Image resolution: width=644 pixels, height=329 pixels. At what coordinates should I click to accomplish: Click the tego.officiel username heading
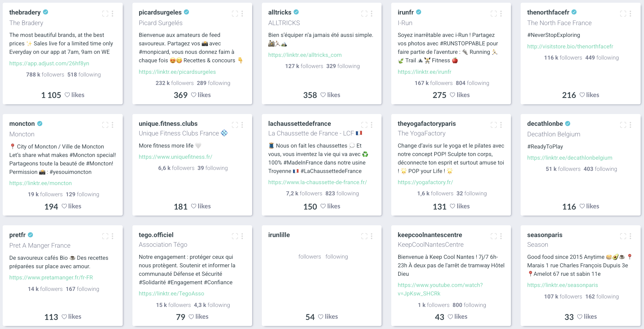(156, 235)
